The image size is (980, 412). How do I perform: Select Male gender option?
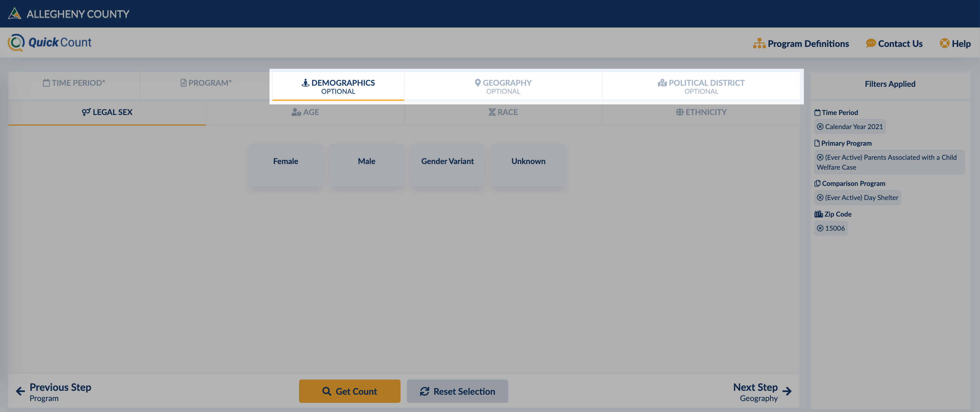[366, 161]
